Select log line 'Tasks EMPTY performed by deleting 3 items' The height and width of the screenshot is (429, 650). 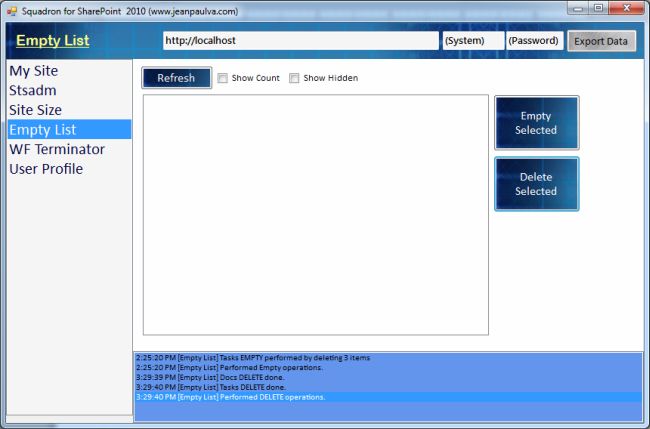(x=388, y=357)
